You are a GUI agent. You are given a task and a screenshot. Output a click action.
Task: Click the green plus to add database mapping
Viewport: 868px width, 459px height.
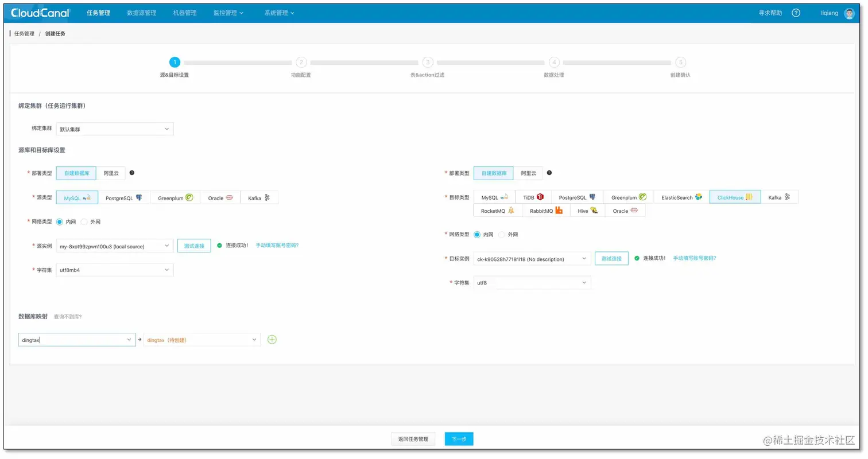tap(272, 340)
